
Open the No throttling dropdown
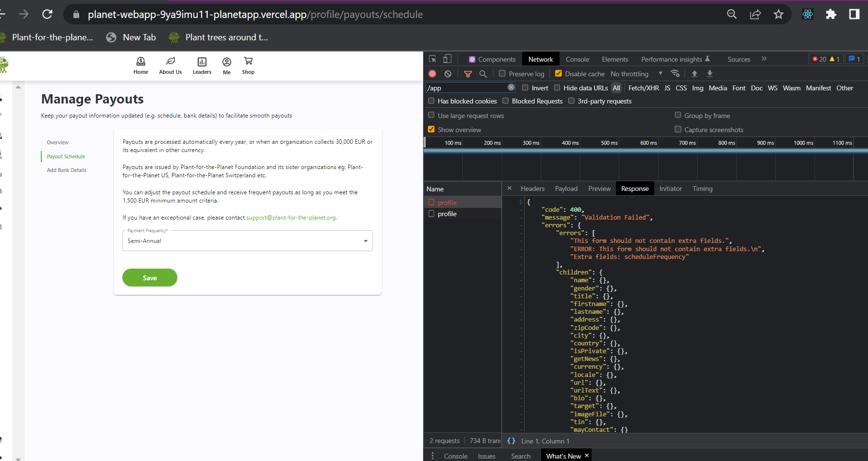[x=636, y=74]
